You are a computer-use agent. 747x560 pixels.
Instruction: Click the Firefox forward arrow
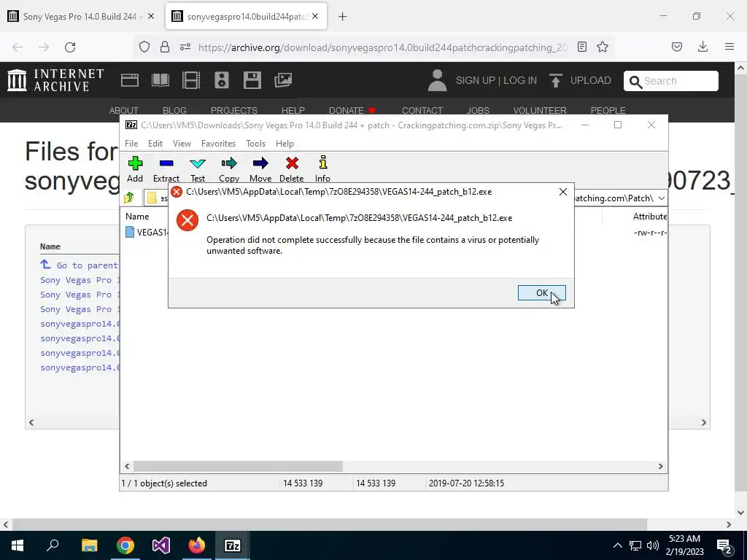point(44,47)
